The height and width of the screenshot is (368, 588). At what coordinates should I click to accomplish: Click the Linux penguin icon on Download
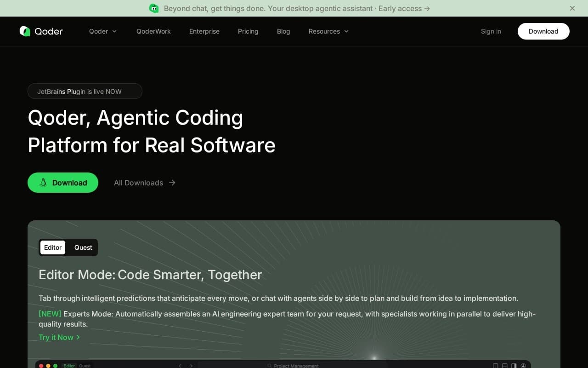pyautogui.click(x=43, y=183)
